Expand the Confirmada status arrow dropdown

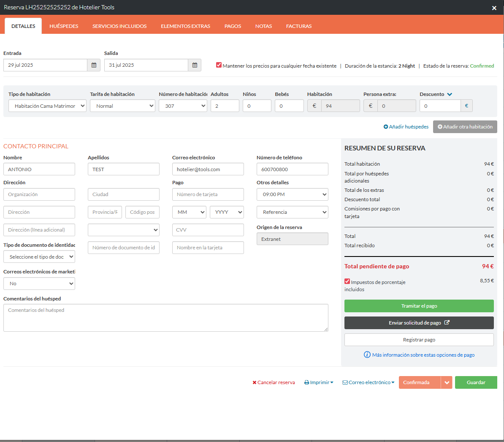pos(447,382)
